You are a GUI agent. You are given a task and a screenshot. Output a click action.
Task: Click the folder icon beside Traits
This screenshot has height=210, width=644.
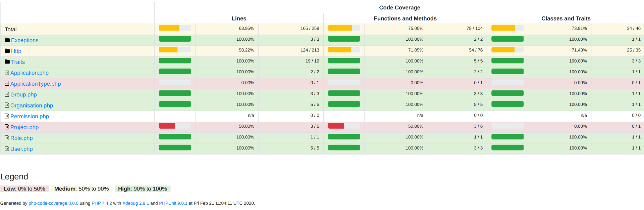pyautogui.click(x=7, y=62)
